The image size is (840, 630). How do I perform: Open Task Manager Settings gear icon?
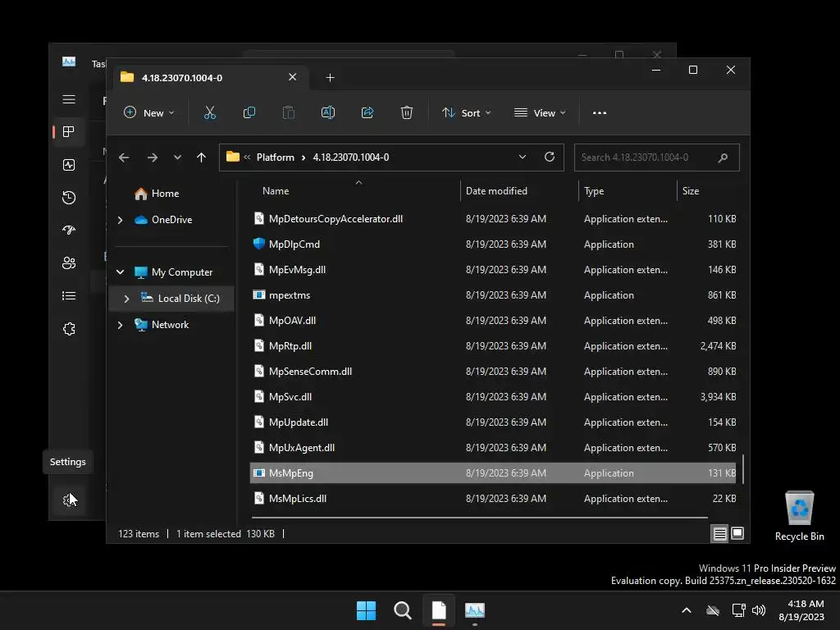point(69,500)
